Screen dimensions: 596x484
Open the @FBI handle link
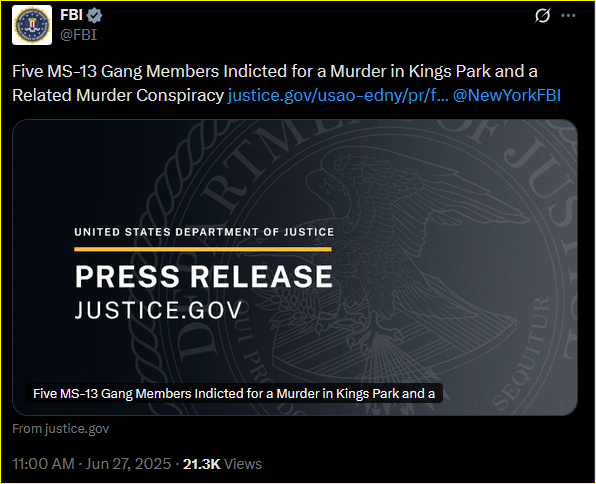pos(79,35)
